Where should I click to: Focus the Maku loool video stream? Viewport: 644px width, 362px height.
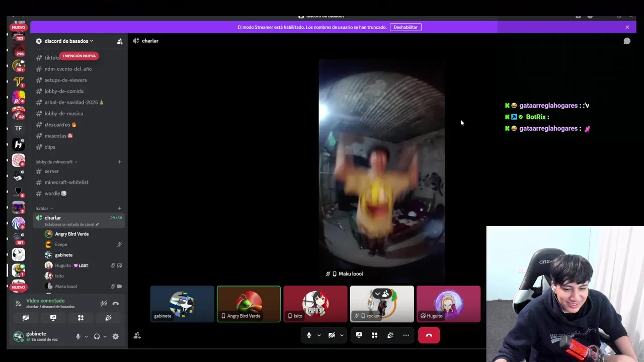pyautogui.click(x=382, y=170)
